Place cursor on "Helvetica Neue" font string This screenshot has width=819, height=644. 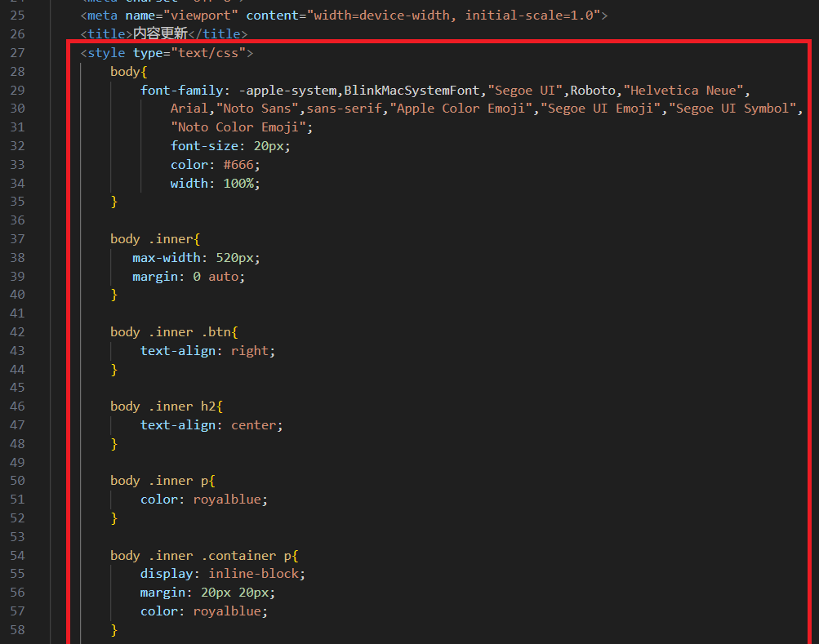(683, 91)
